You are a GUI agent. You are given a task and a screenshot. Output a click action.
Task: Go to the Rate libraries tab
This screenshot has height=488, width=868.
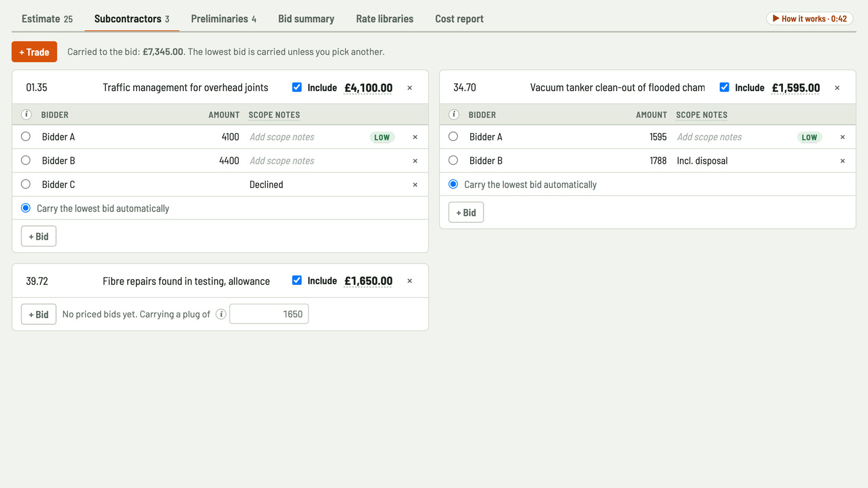(385, 19)
